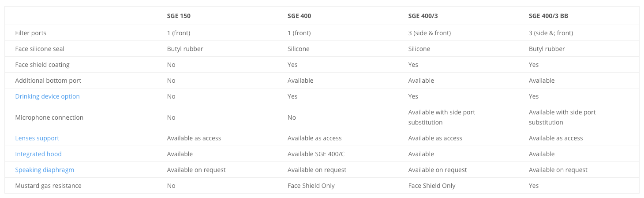Click the Mustard gas resistance row label
This screenshot has width=644, height=198.
[48, 186]
